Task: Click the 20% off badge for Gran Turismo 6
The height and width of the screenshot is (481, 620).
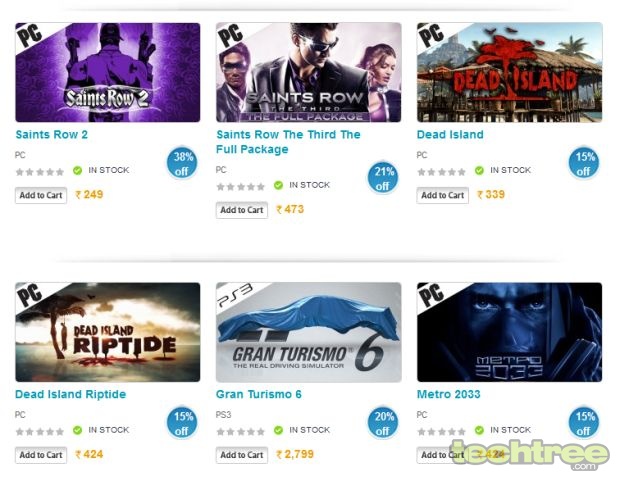Action: (383, 423)
